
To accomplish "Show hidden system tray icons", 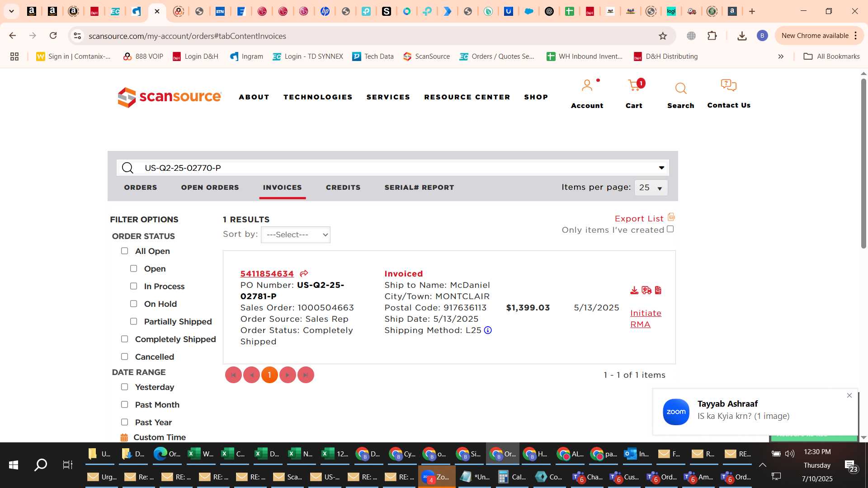I will pos(762,465).
